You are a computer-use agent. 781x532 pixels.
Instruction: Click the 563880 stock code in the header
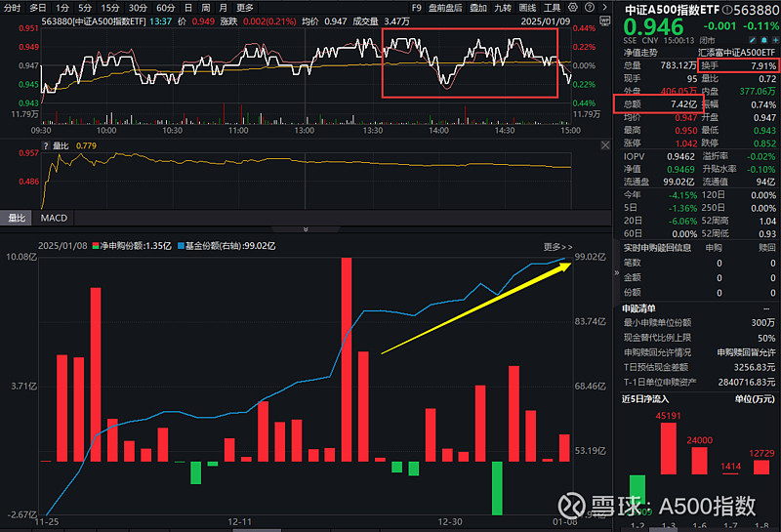758,10
